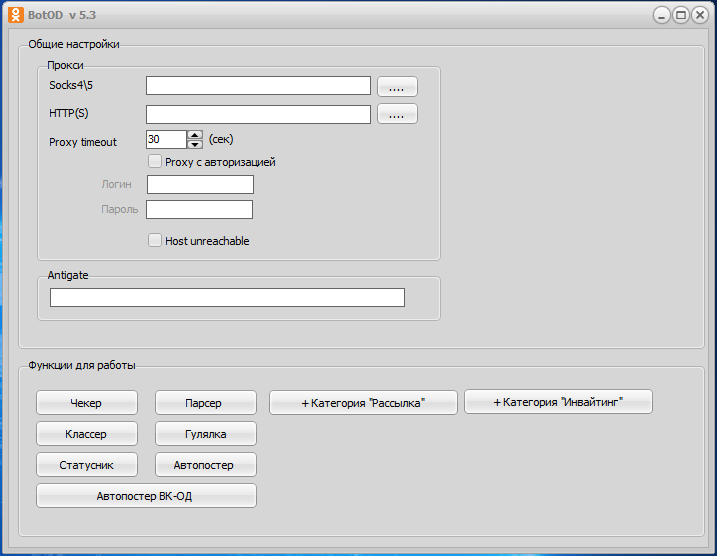Open the Чекер function
Screen dimensions: 717x556
[86, 403]
